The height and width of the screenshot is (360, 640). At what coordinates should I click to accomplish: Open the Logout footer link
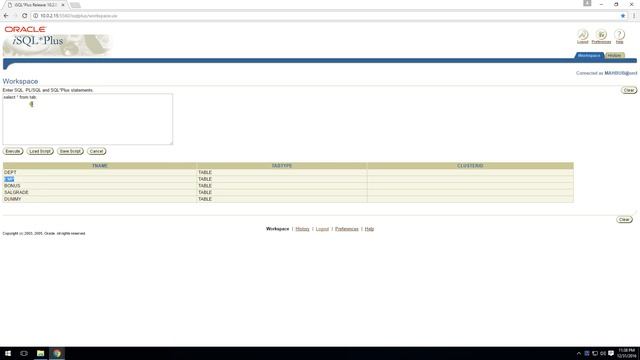pyautogui.click(x=322, y=229)
